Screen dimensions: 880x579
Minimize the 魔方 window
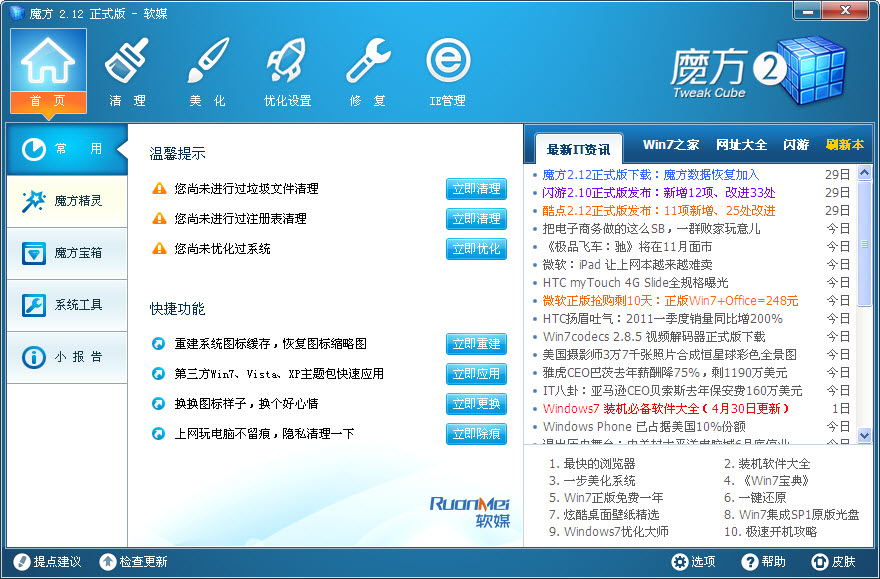(x=809, y=11)
